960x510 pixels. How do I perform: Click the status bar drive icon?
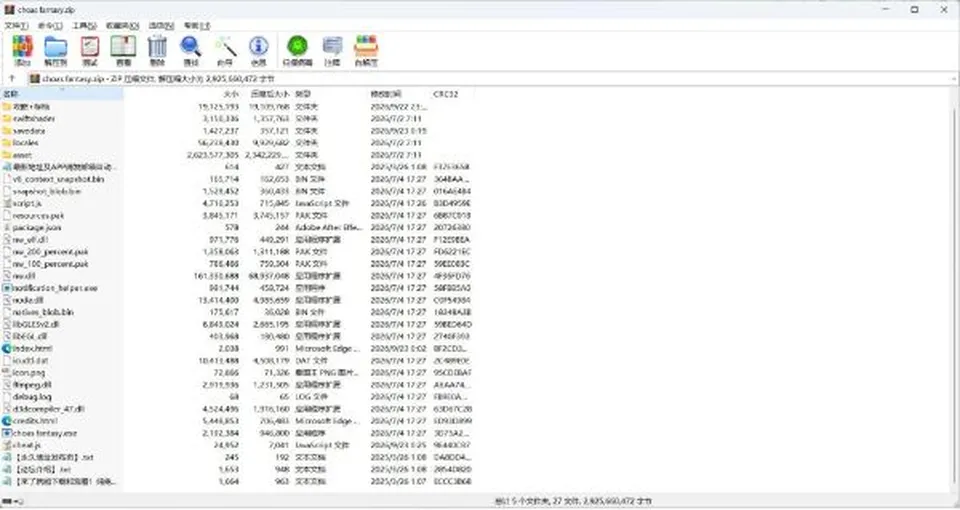pyautogui.click(x=6, y=501)
